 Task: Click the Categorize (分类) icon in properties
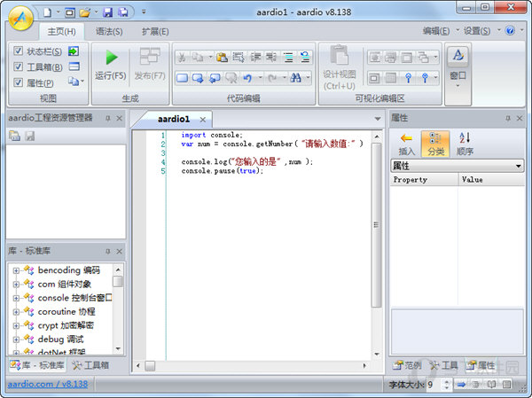click(x=435, y=144)
